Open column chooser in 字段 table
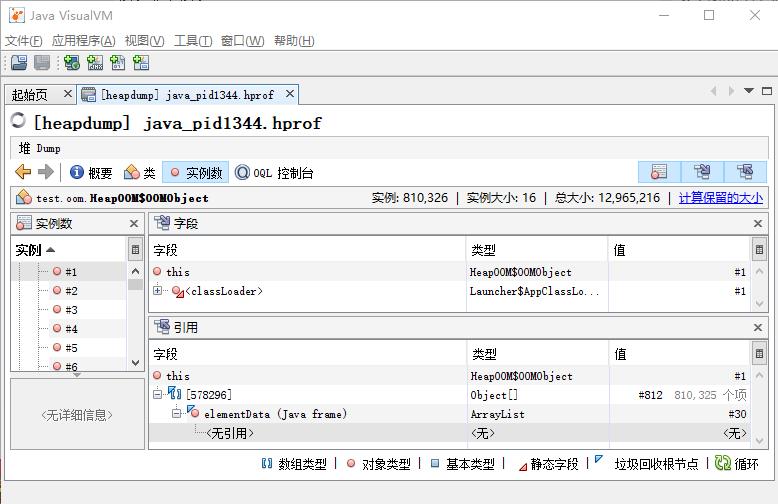 759,250
